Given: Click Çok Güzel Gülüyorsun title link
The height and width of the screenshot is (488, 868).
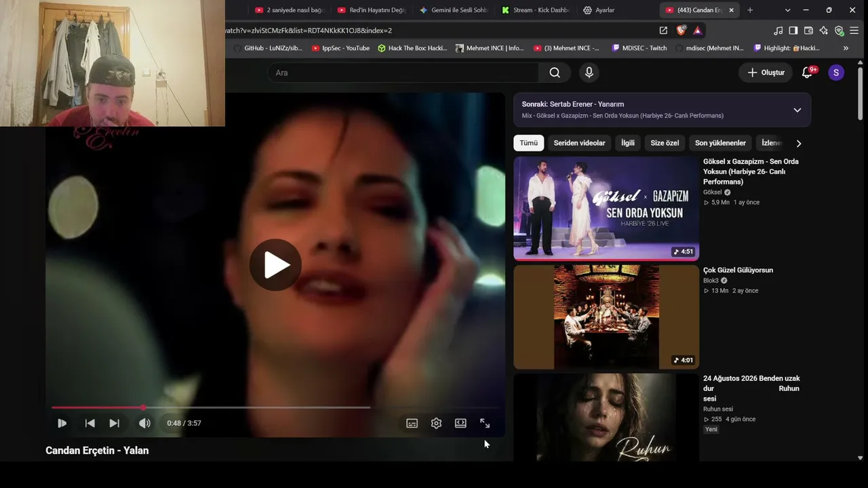Looking at the screenshot, I should coord(738,270).
